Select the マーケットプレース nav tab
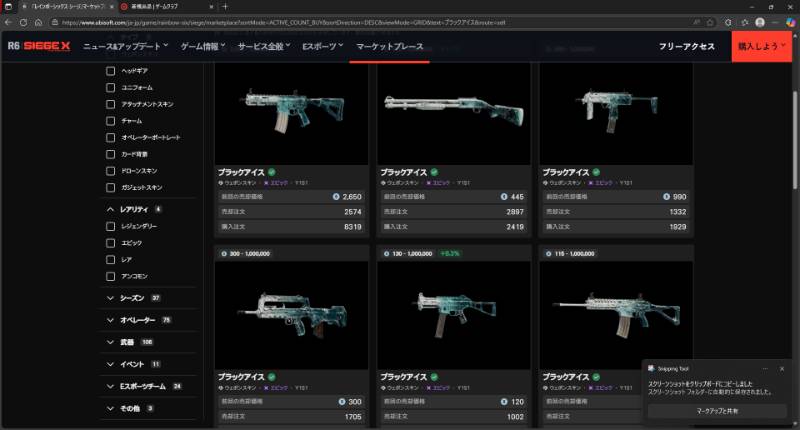This screenshot has width=800, height=430. [x=390, y=46]
